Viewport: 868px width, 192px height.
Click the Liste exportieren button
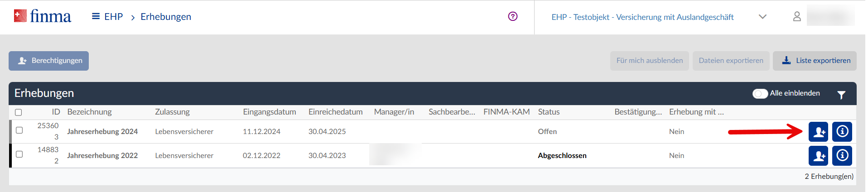(x=815, y=61)
